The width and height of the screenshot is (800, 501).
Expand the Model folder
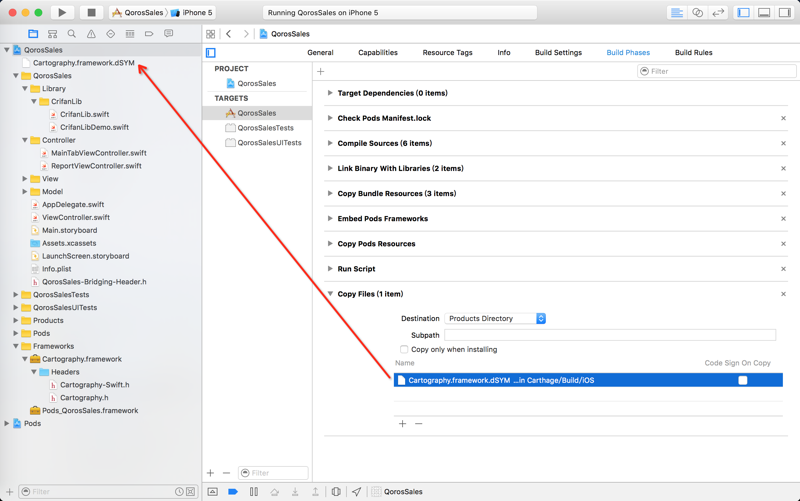coord(24,192)
